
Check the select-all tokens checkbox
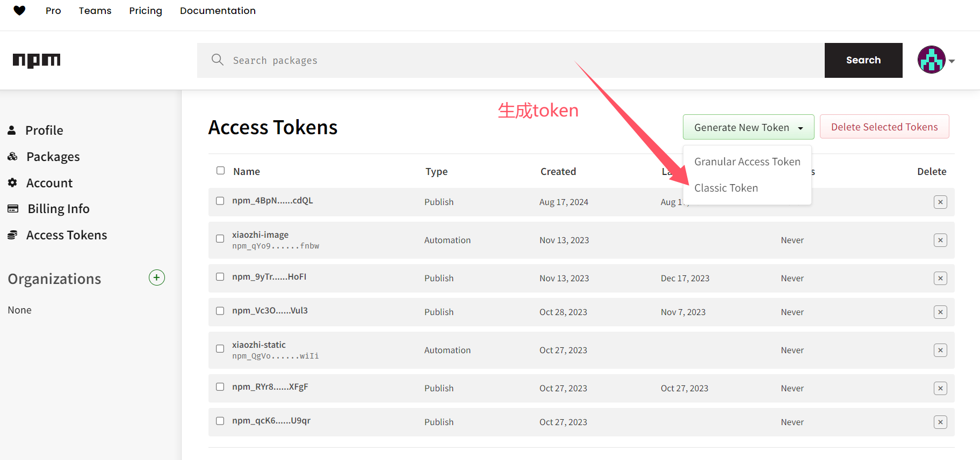(220, 171)
